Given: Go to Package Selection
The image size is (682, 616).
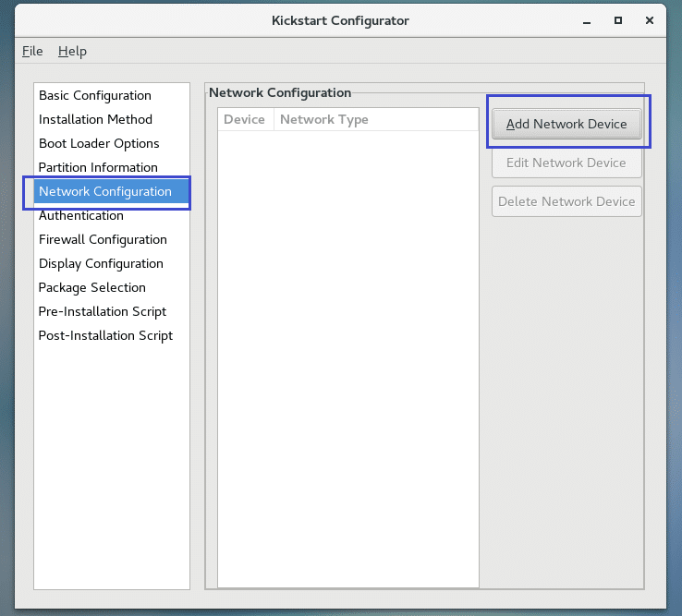Looking at the screenshot, I should click(91, 287).
